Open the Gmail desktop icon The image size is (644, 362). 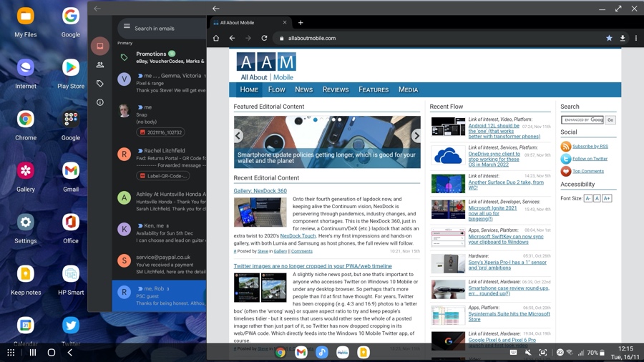71,171
